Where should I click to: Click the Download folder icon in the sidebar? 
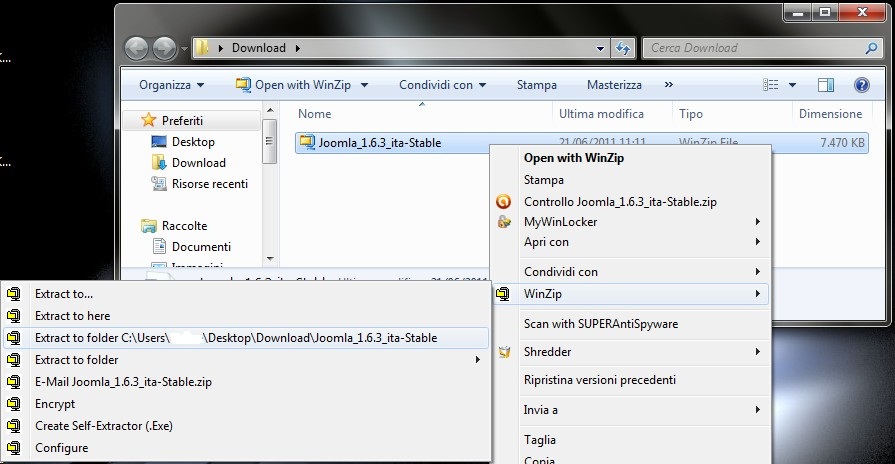(159, 163)
